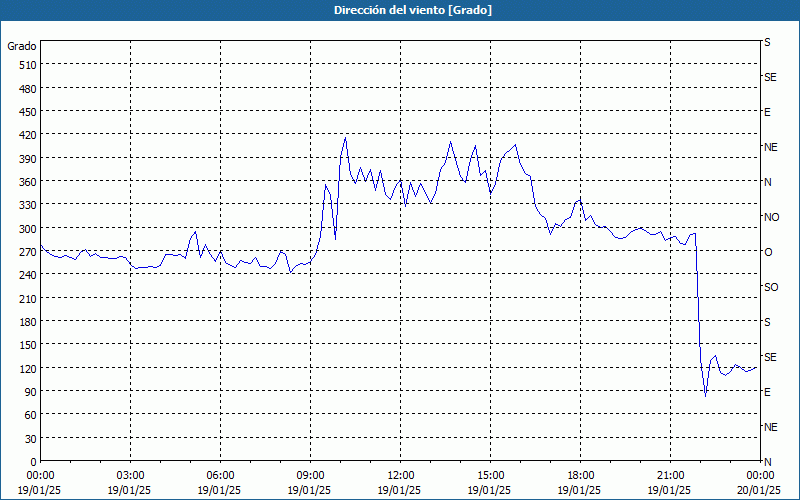Image resolution: width=800 pixels, height=500 pixels.
Task: Click the '21:00' time axis label
Action: [670, 476]
